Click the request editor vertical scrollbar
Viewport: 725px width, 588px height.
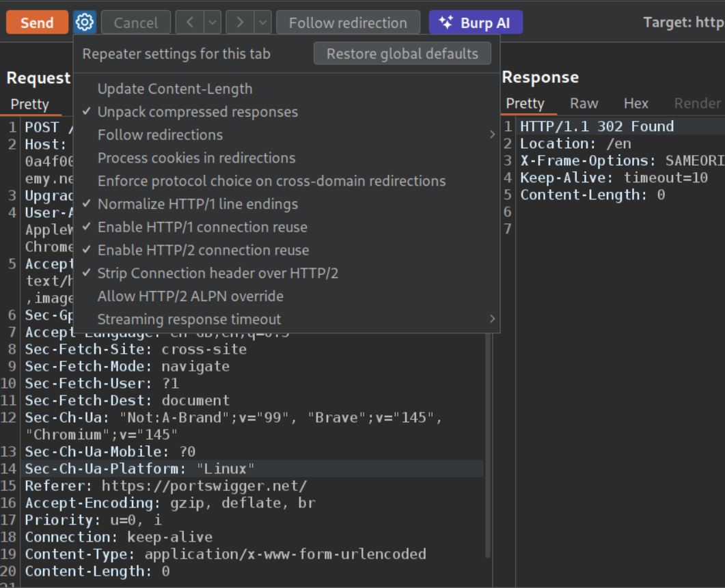coord(487,444)
